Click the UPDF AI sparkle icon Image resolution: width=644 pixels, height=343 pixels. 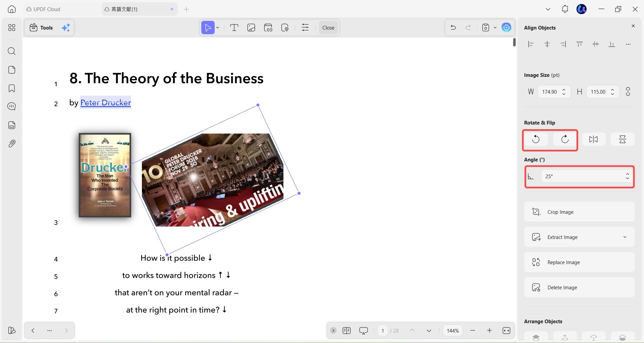[x=66, y=28]
